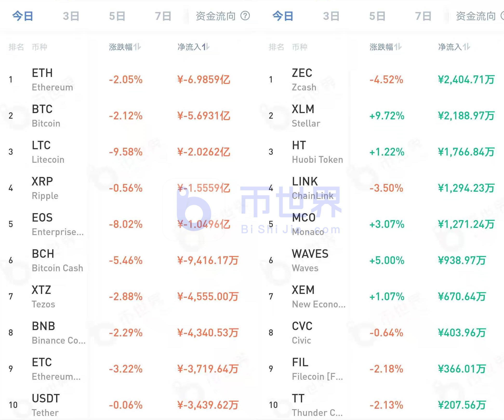
Task: Expand truncated name on BNB Binance Co row
Action: click(x=59, y=340)
